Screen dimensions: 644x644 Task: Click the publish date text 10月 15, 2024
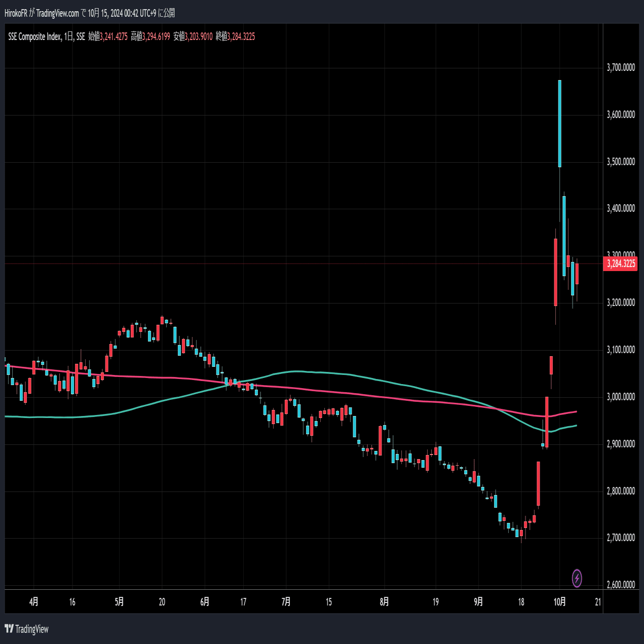point(104,13)
